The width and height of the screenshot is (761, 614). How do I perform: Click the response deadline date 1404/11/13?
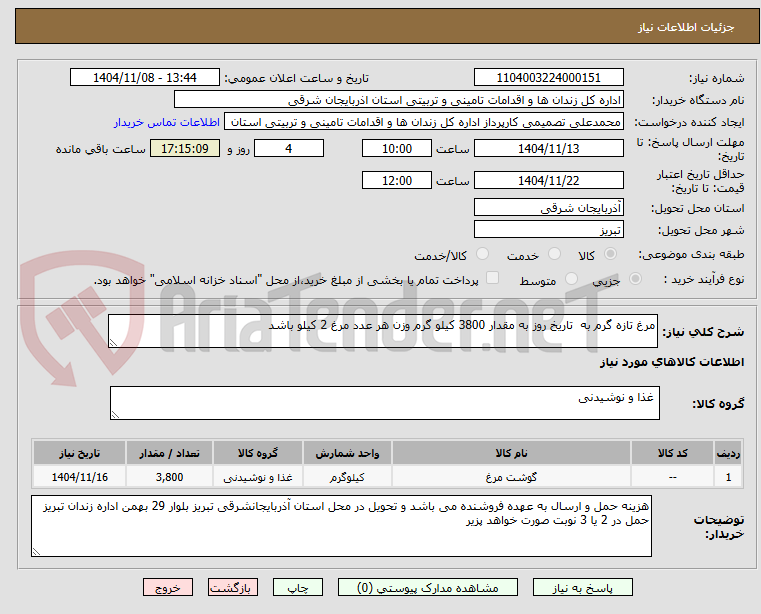point(548,149)
